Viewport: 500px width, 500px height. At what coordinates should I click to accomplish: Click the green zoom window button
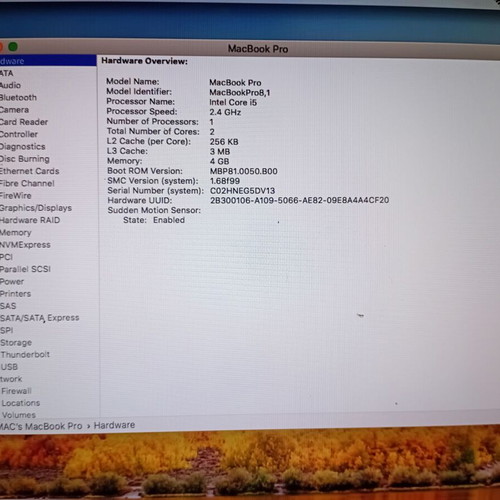[13, 47]
